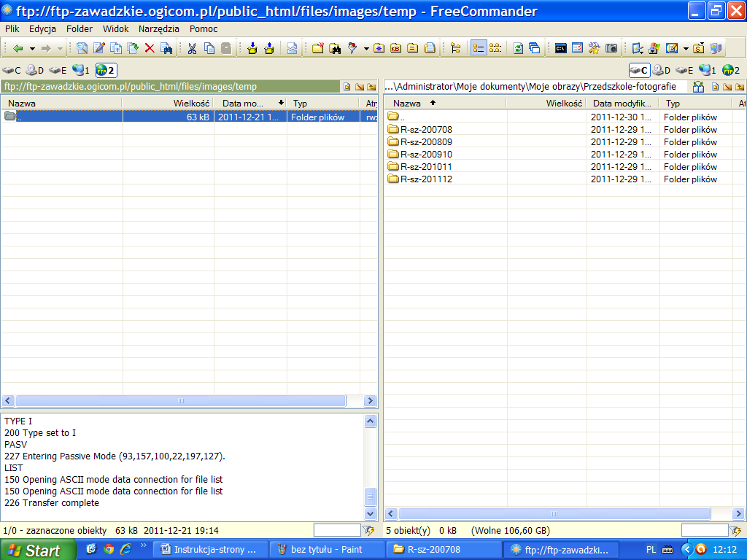Screen dimensions: 747x560
Task: Open the back history dropdown arrow
Action: point(32,49)
